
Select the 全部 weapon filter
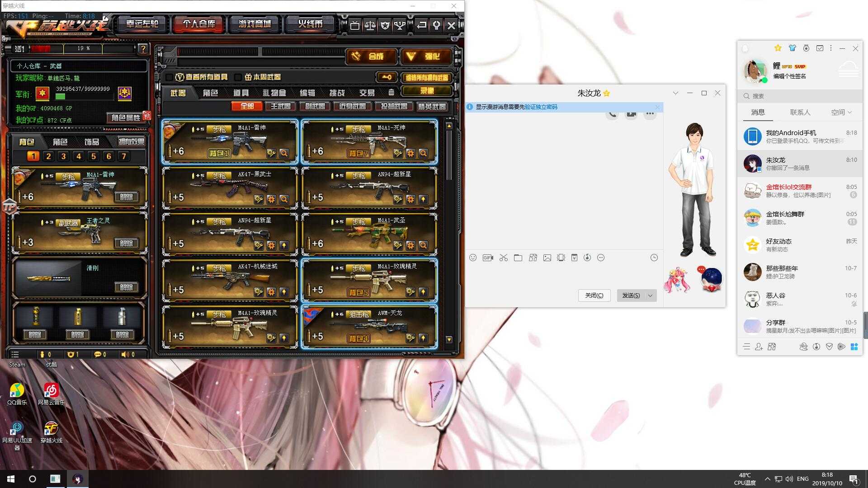point(247,106)
